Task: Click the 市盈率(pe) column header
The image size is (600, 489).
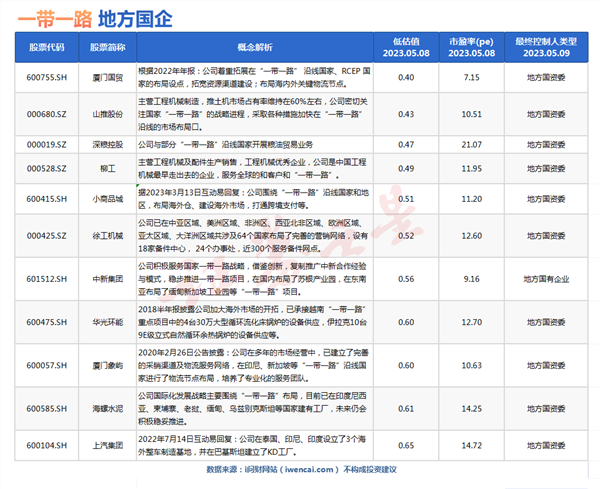Action: (x=471, y=47)
